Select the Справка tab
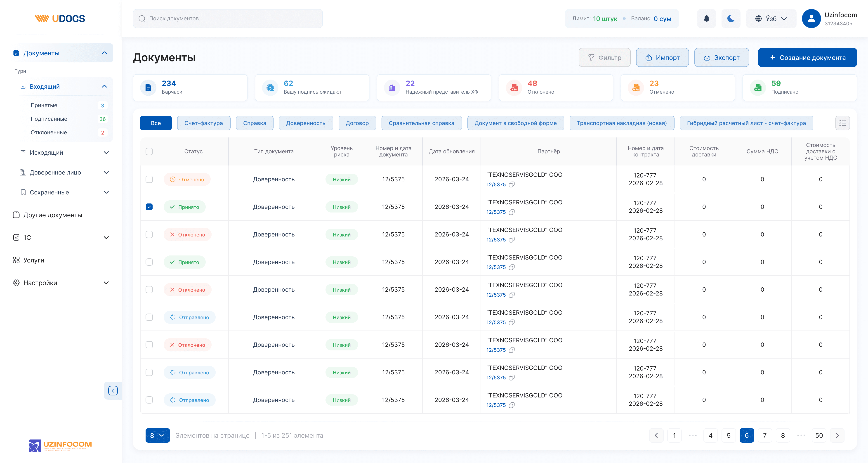Screen dimensions: 868x463 coord(254,123)
